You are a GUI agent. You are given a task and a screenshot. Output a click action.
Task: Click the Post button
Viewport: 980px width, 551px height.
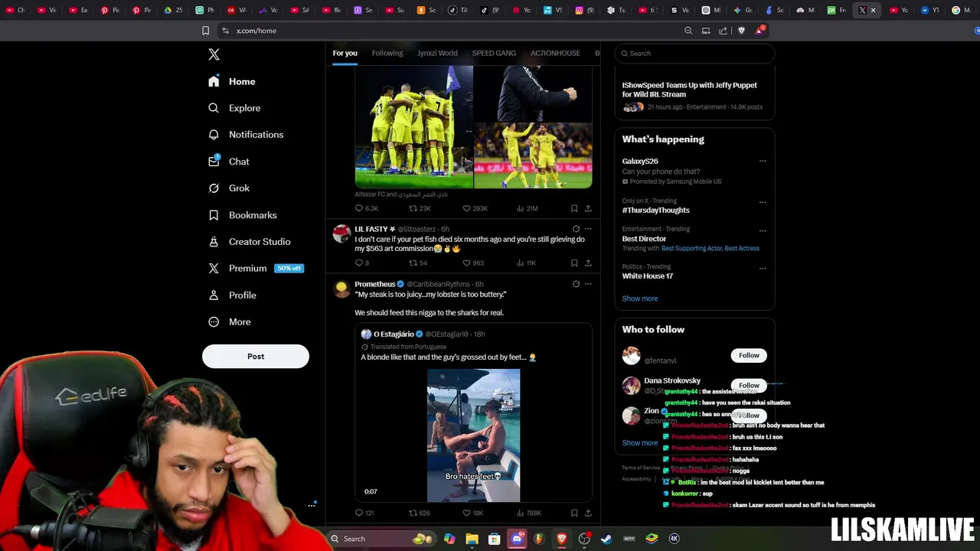256,357
